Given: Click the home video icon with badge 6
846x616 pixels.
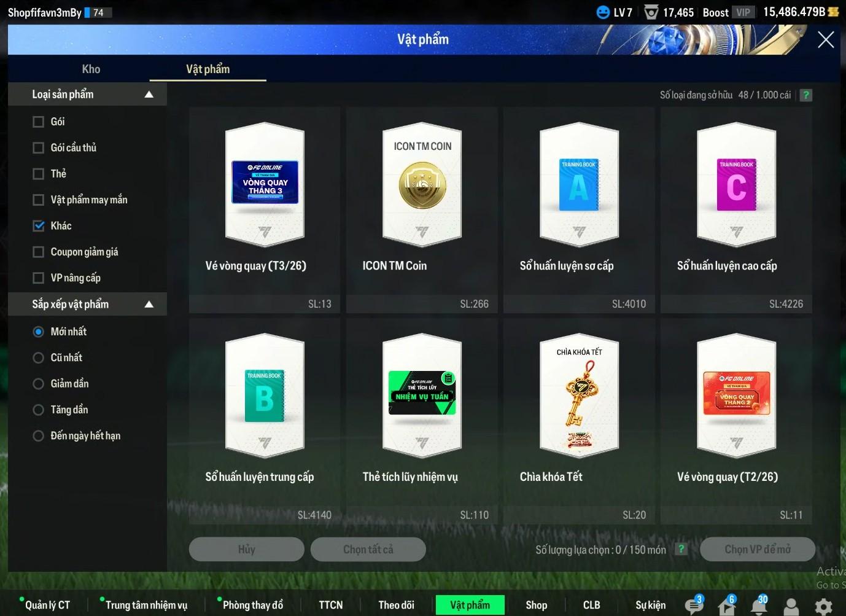Looking at the screenshot, I should [x=726, y=606].
